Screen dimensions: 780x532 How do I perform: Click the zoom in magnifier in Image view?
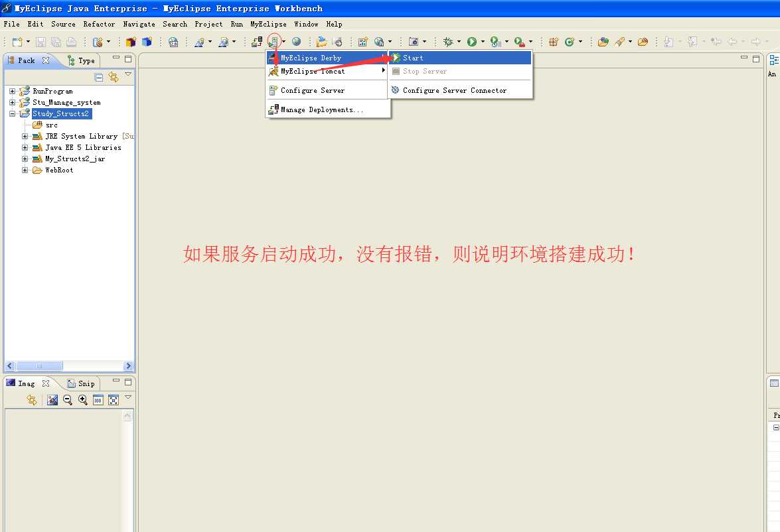tap(83, 400)
